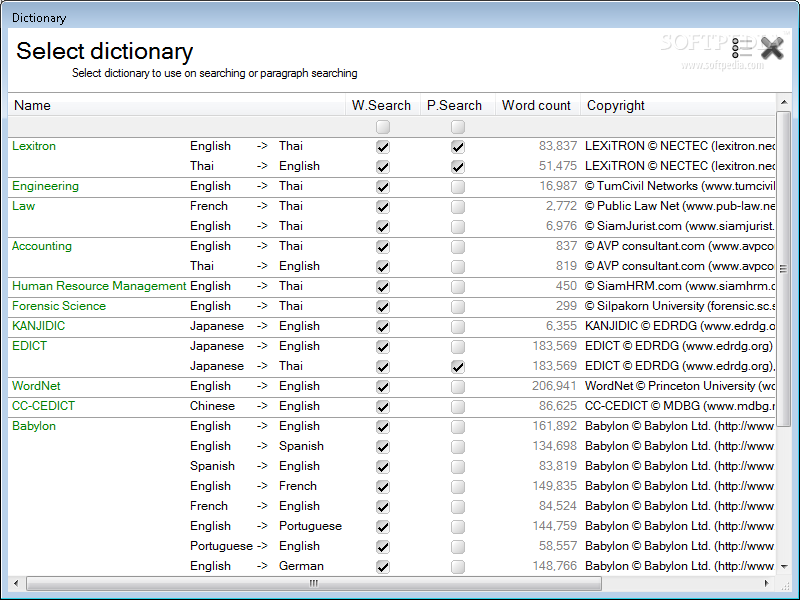
Task: Select the Human Resource Management dictionary name
Action: [99, 286]
